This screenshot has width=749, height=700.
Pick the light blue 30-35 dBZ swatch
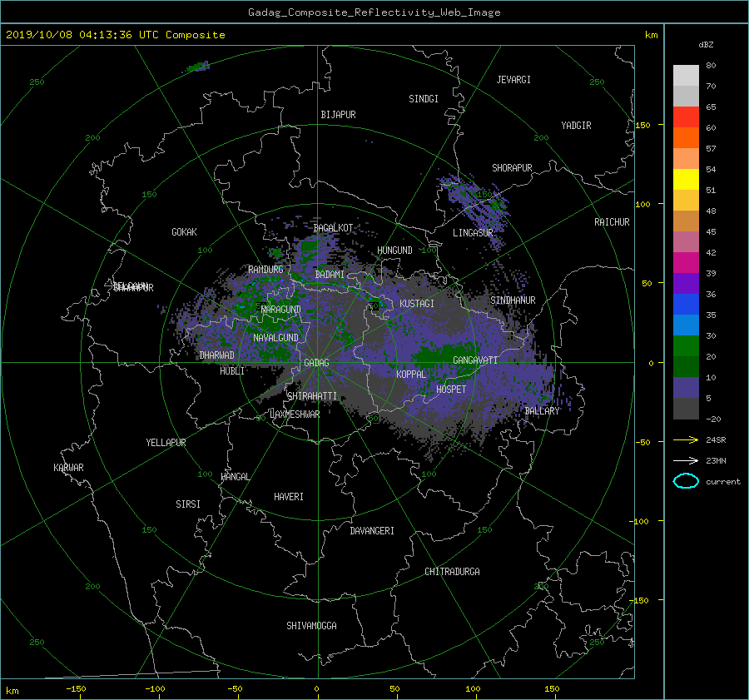(x=686, y=325)
